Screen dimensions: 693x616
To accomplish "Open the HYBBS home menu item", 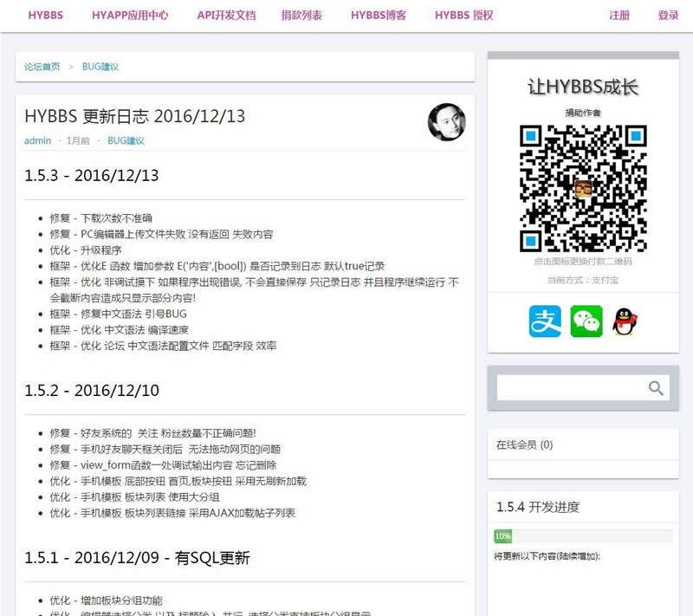I will tap(45, 16).
